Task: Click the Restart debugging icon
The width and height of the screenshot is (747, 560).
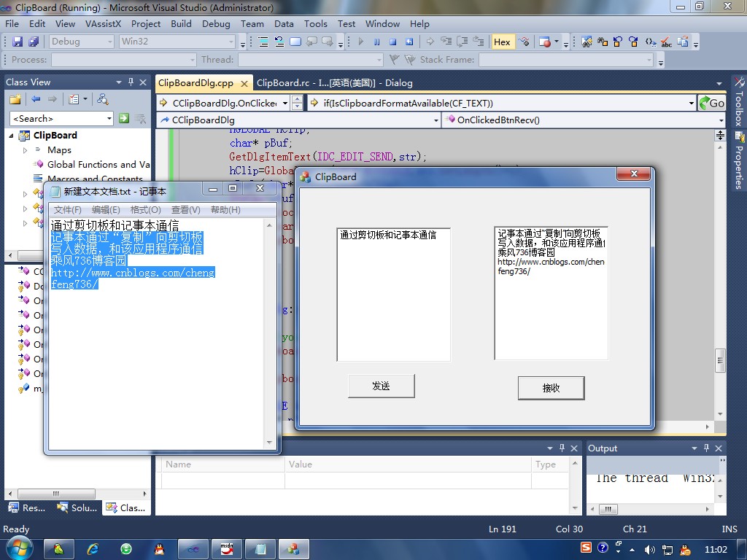Action: pyautogui.click(x=409, y=42)
